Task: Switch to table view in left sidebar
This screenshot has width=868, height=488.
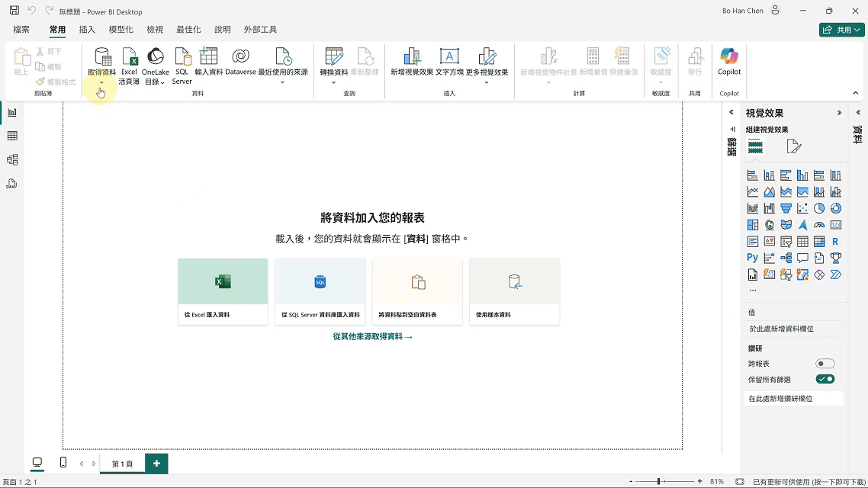Action: [12, 136]
